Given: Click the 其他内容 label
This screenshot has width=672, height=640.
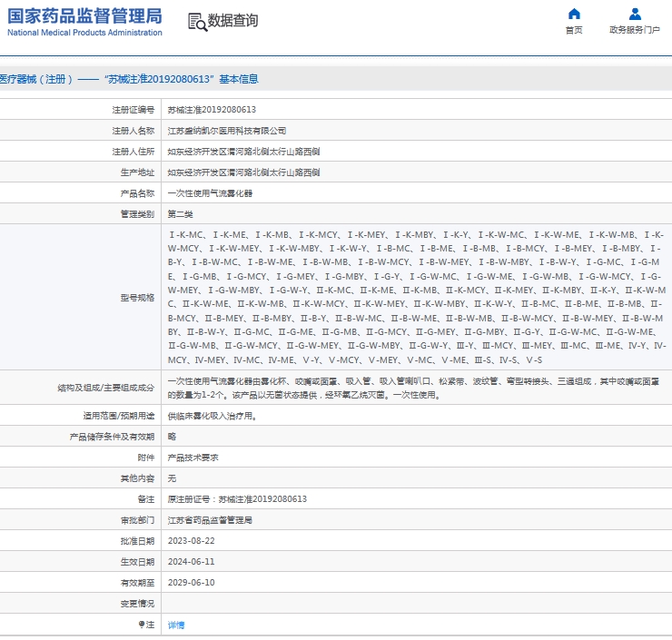Looking at the screenshot, I should click(137, 478).
